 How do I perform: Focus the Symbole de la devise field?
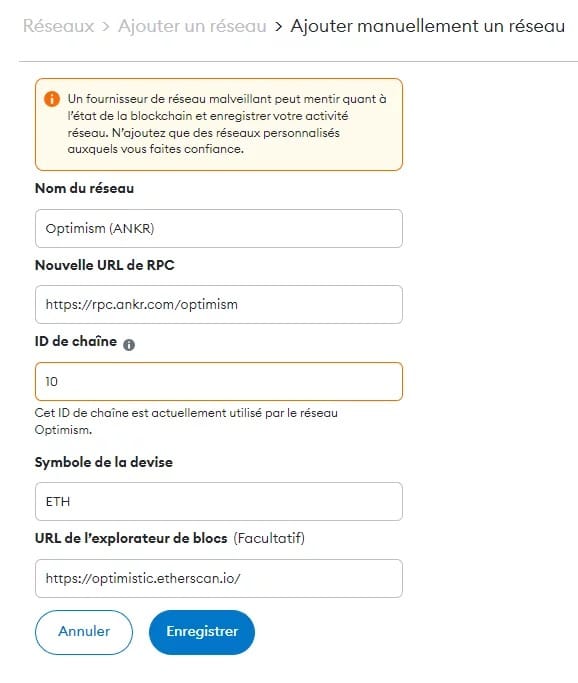click(x=219, y=501)
